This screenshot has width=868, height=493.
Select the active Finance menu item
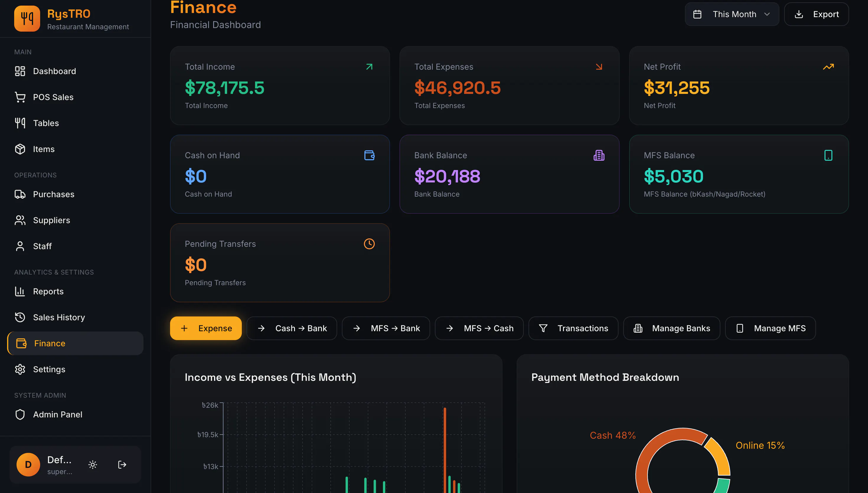75,343
